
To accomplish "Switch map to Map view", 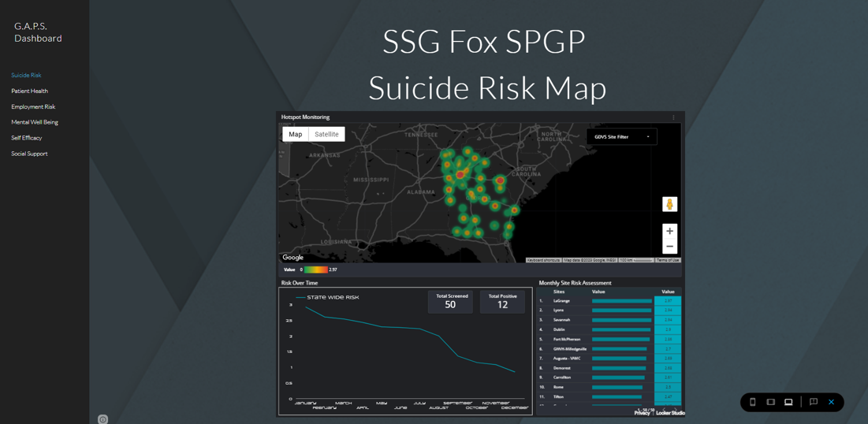I will [296, 135].
